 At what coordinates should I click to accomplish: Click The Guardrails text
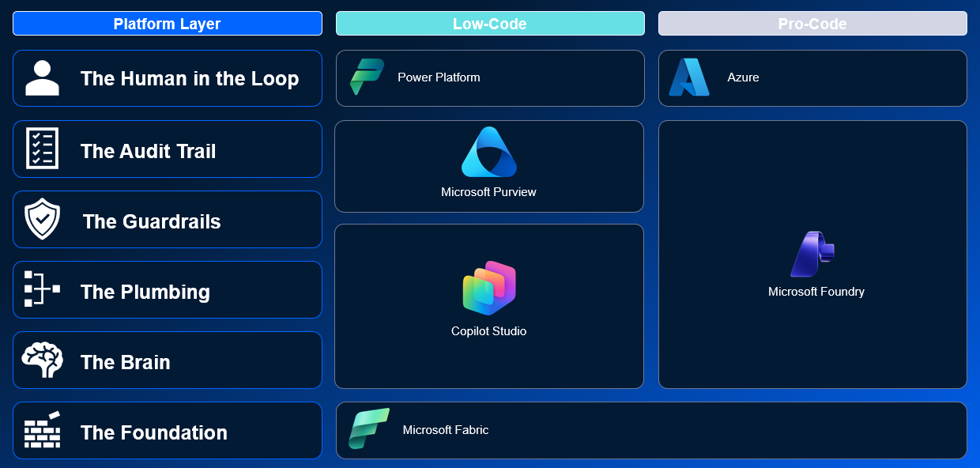click(152, 221)
